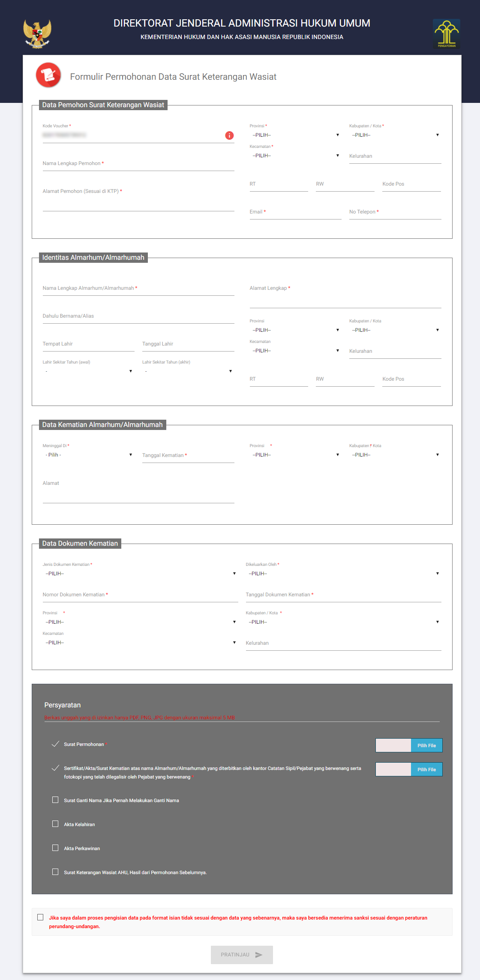Screen dimensions: 480x980
Task: Click the red scroll form icon
Action: coord(48,75)
